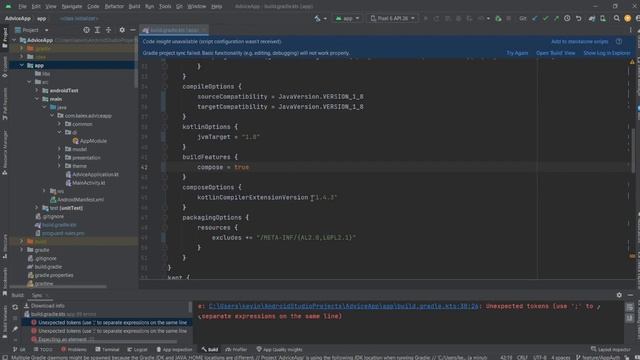This screenshot has height=360, width=640.
Task: Click Collapse All in Project panel
Action: tap(108, 30)
